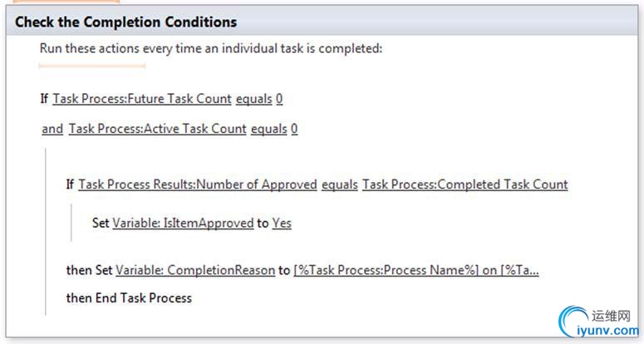
Task: Change equals operator for Future Task Count
Action: point(253,99)
